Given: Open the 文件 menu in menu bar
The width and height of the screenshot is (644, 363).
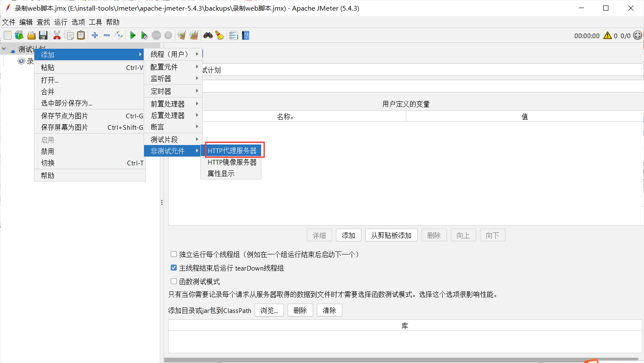Looking at the screenshot, I should (8, 22).
